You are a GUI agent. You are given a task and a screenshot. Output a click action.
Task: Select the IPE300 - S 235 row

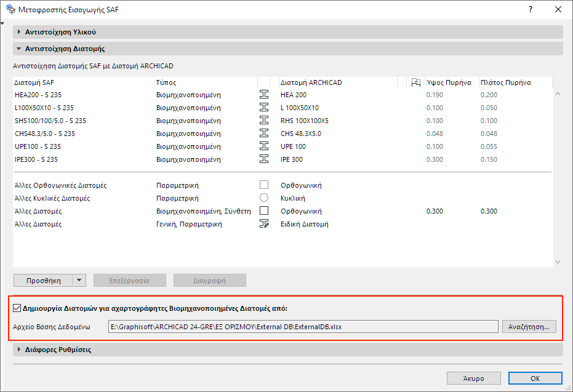[282, 159]
